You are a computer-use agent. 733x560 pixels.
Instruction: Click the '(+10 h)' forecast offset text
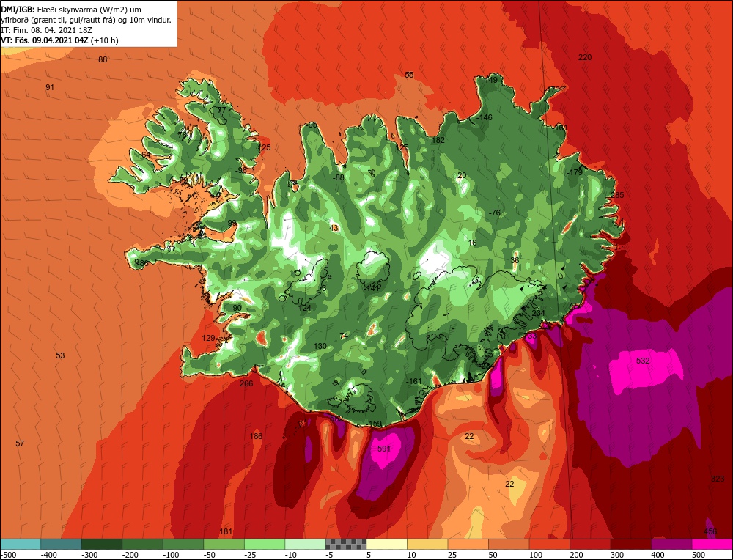coord(105,40)
